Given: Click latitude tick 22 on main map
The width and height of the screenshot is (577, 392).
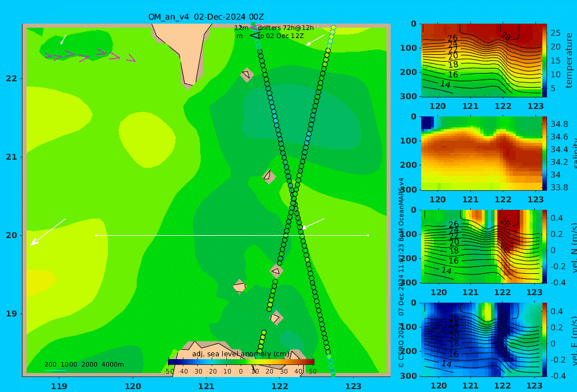Looking at the screenshot, I should (x=12, y=78).
